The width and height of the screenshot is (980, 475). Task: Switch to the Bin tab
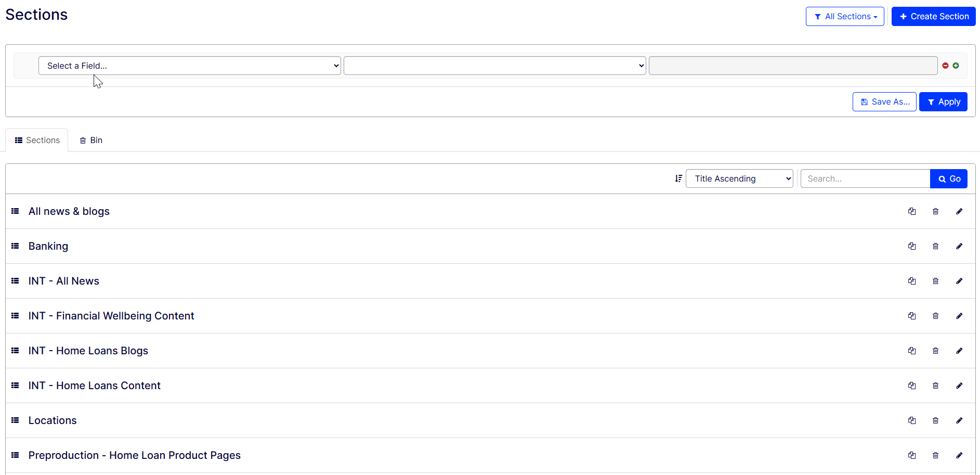(91, 140)
